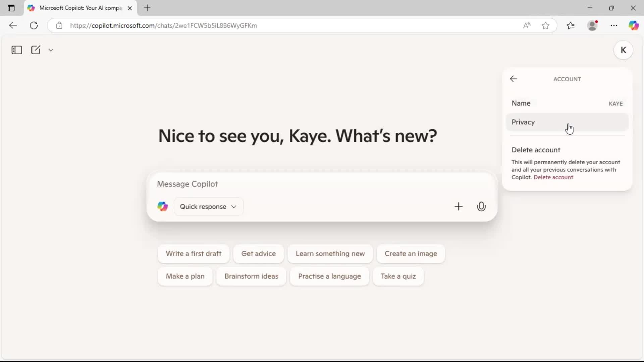Add this page to favorites star

click(x=545, y=25)
